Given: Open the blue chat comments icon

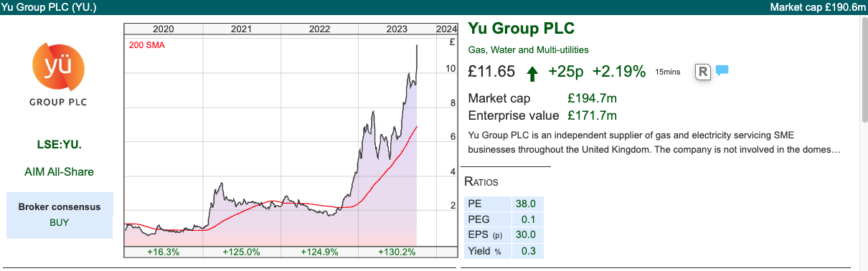Looking at the screenshot, I should coord(722,71).
